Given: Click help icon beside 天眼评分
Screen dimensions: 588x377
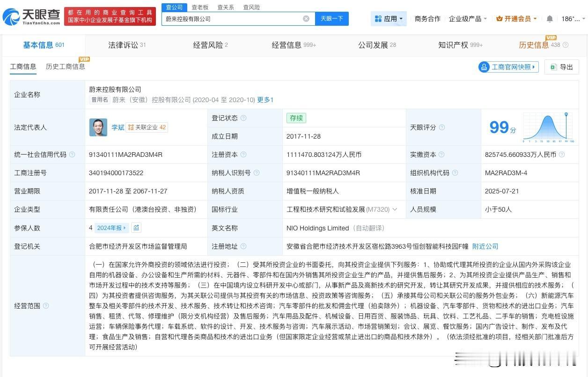Looking at the screenshot, I should pyautogui.click(x=441, y=127).
